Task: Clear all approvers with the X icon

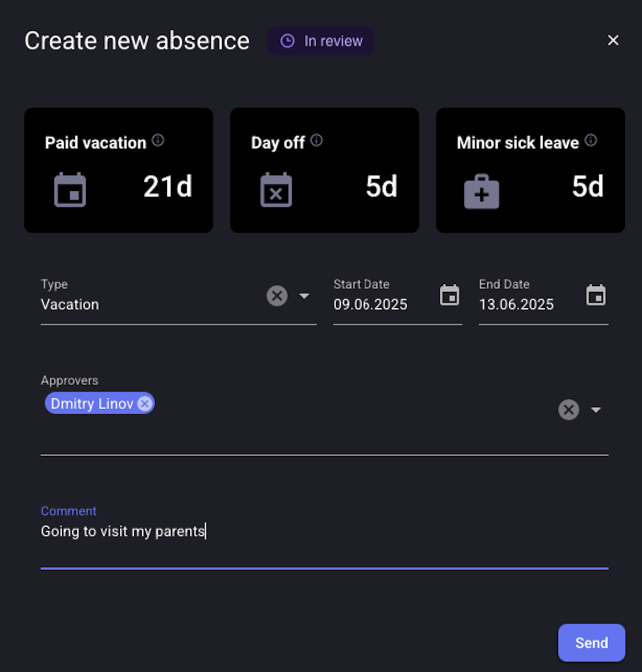Action: (569, 410)
